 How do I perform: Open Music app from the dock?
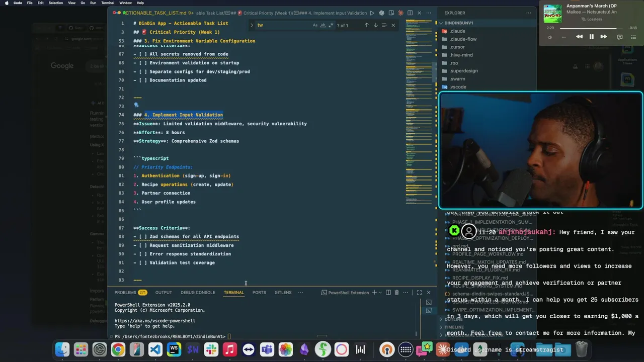230,349
